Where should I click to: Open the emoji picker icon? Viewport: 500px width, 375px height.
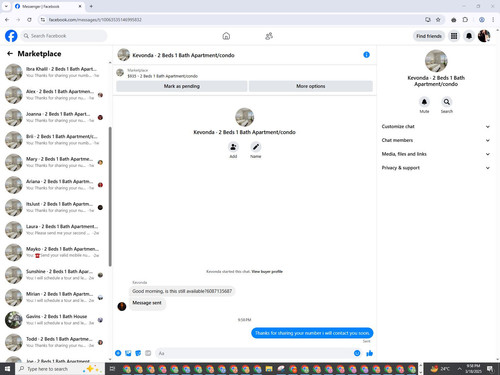(x=357, y=353)
